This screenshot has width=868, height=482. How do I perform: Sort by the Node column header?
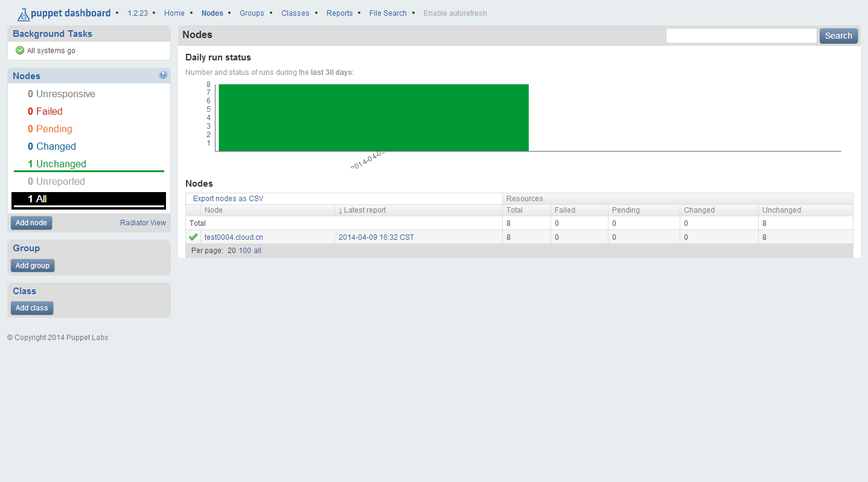[214, 210]
